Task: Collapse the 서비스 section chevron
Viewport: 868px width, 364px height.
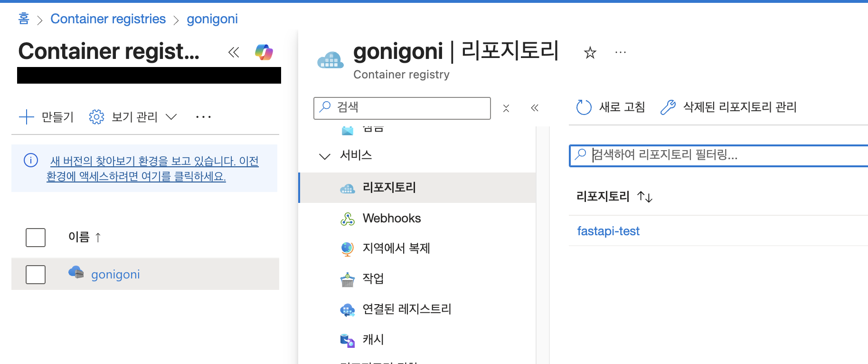Action: click(325, 156)
